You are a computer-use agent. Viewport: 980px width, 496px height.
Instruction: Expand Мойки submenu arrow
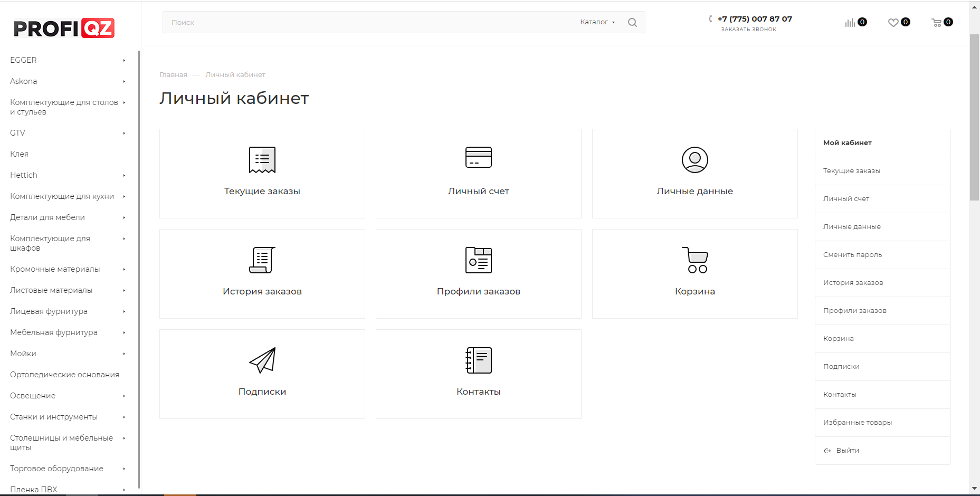tap(124, 354)
